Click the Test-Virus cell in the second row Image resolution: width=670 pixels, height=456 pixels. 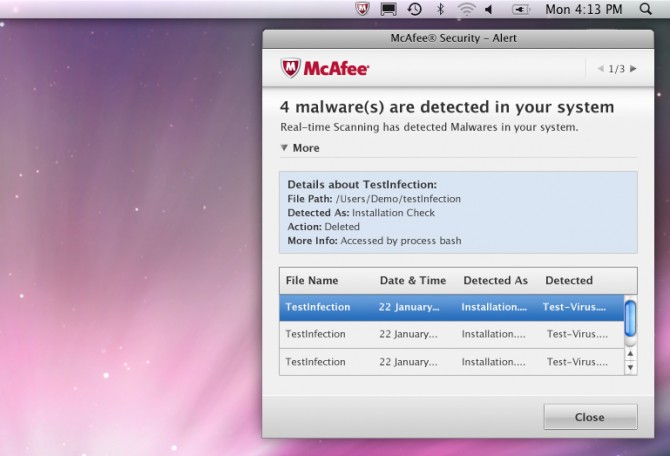pyautogui.click(x=577, y=334)
